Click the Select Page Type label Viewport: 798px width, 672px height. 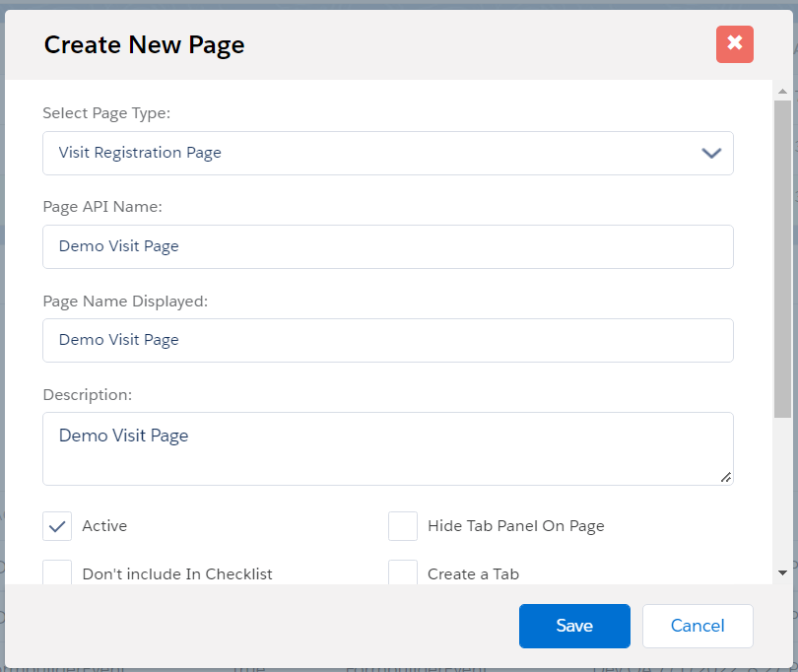(106, 113)
